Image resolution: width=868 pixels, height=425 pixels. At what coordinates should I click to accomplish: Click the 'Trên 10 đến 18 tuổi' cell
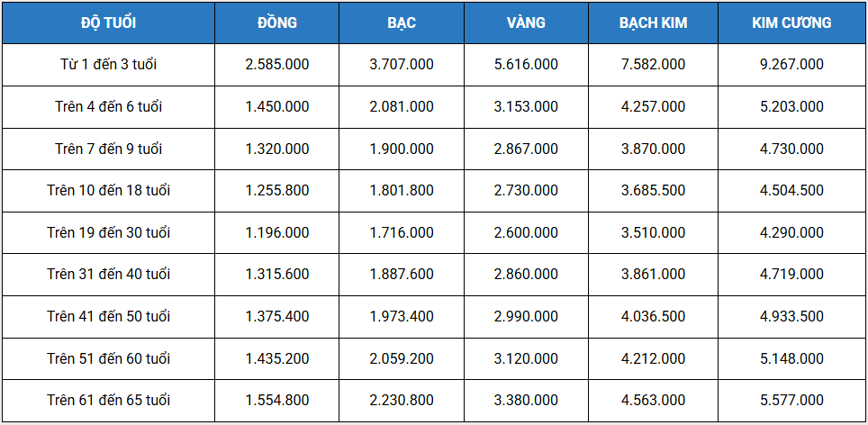pos(108,190)
